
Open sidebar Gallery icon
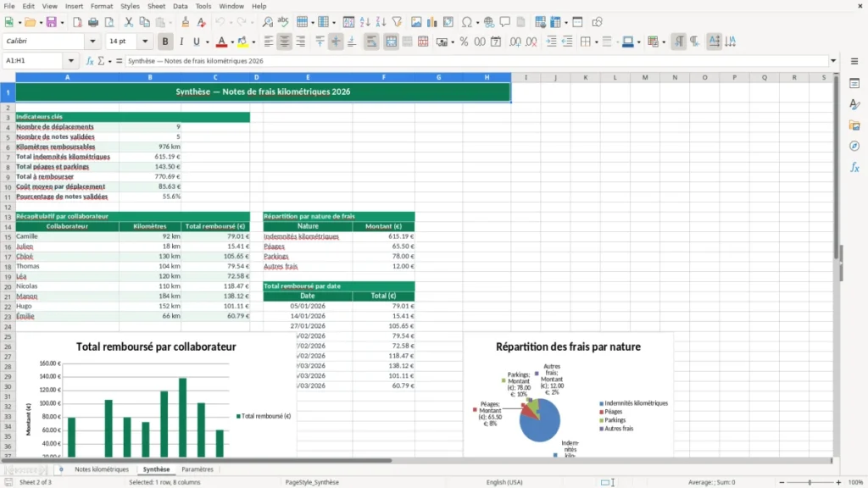[854, 125]
